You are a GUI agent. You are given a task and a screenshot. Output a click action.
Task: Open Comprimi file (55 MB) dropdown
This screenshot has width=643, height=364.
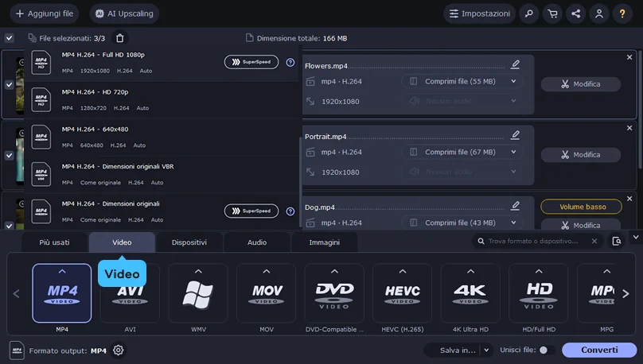[x=462, y=82]
